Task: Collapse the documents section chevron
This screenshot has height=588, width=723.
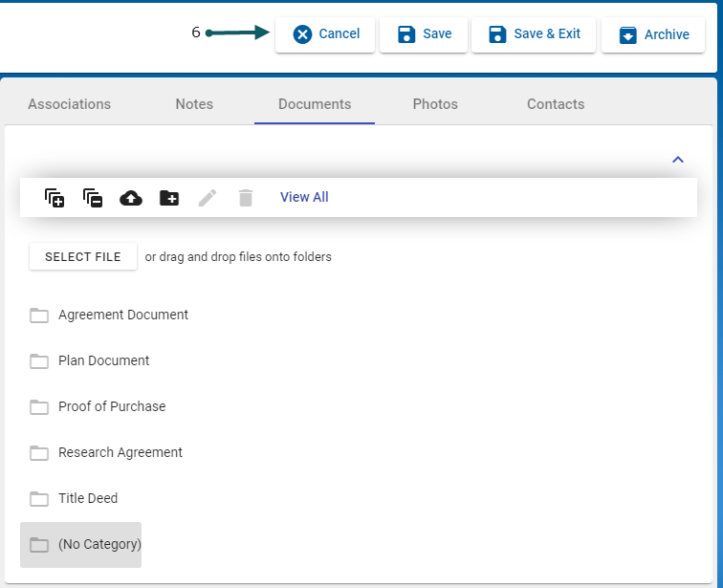Action: 678,160
